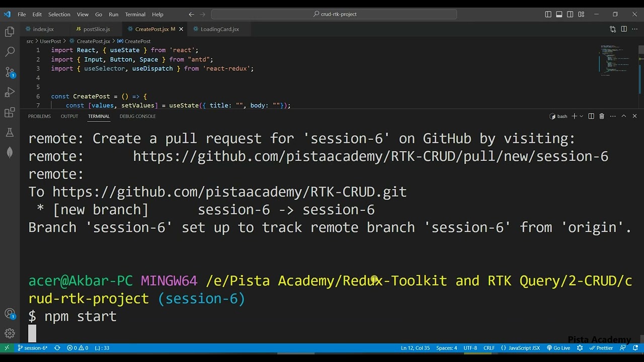Open editor More Actions ellipsis
The image size is (644, 362).
click(x=634, y=29)
